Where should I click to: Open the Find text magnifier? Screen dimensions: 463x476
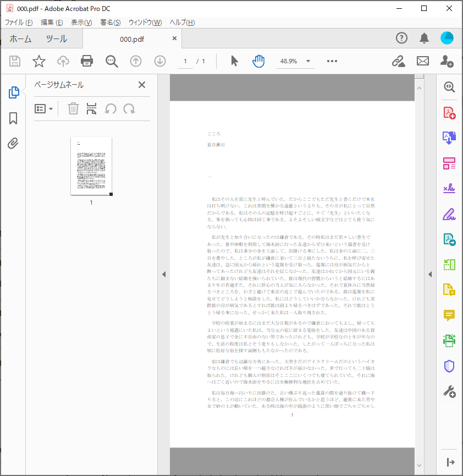[112, 61]
